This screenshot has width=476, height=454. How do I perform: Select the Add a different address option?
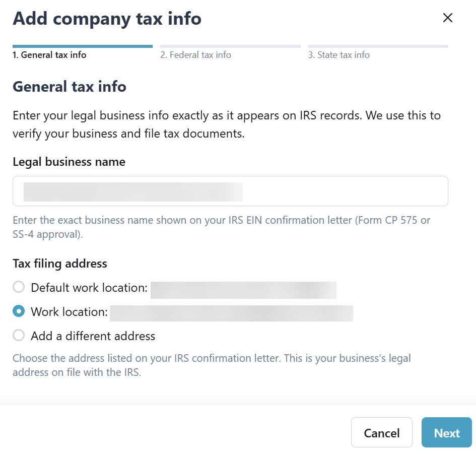click(x=19, y=335)
